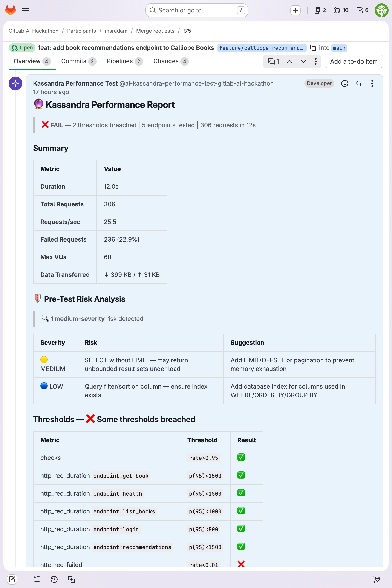Viewport: 392px width, 588px height.
Task: Open assigned issues counter showing 2
Action: [x=320, y=10]
